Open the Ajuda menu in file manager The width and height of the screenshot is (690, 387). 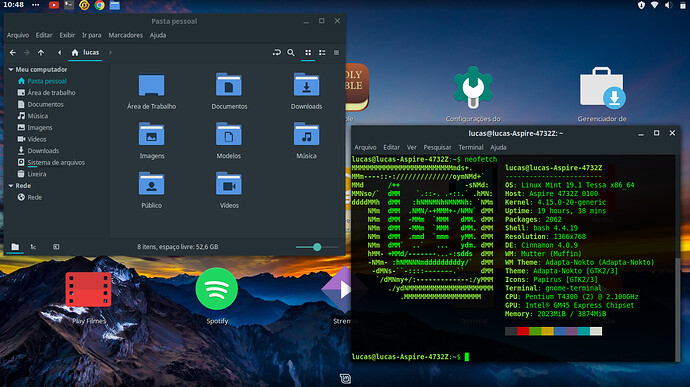pyautogui.click(x=158, y=35)
